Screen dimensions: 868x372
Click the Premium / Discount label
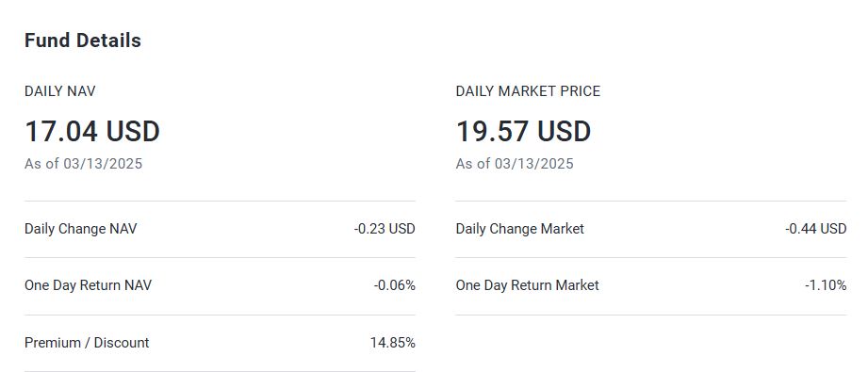tap(87, 343)
